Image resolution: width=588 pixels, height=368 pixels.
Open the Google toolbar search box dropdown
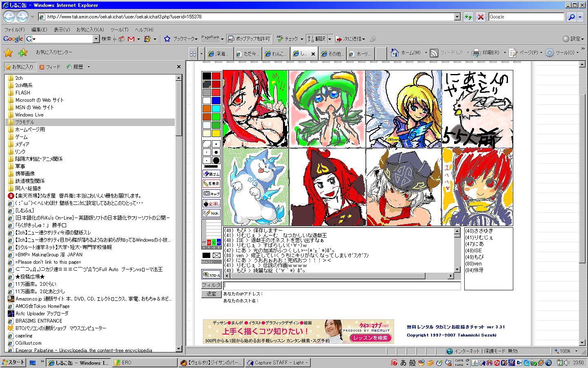pos(96,39)
